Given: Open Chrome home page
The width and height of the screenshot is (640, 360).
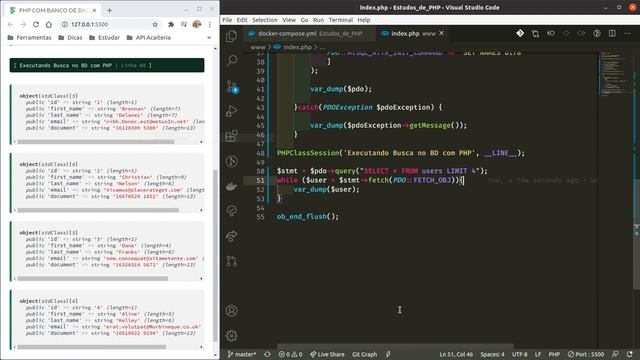Looking at the screenshot, I should (x=49, y=24).
